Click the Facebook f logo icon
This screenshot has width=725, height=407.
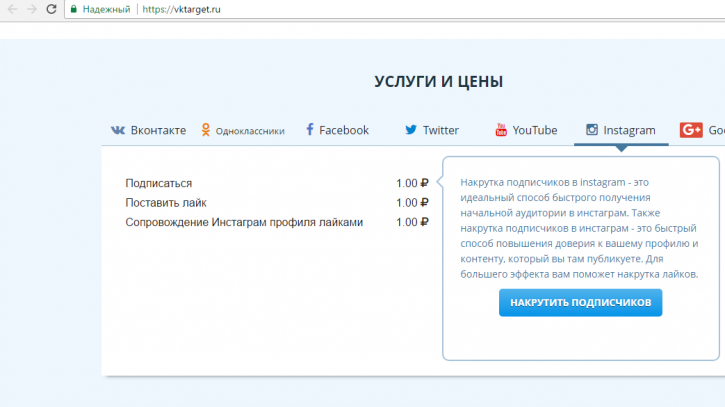pyautogui.click(x=310, y=130)
